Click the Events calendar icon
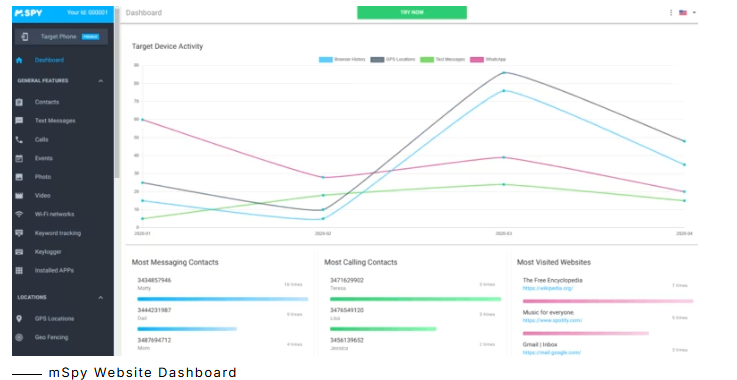 click(19, 158)
